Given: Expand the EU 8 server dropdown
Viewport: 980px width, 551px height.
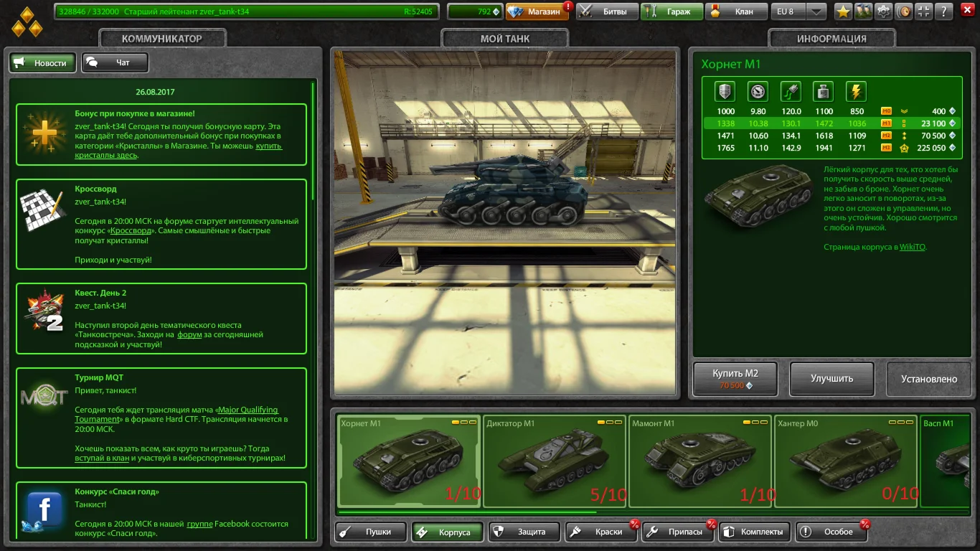Looking at the screenshot, I should click(x=816, y=11).
